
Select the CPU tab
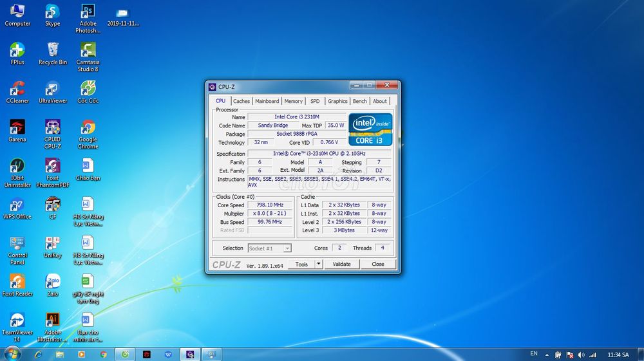tap(220, 100)
